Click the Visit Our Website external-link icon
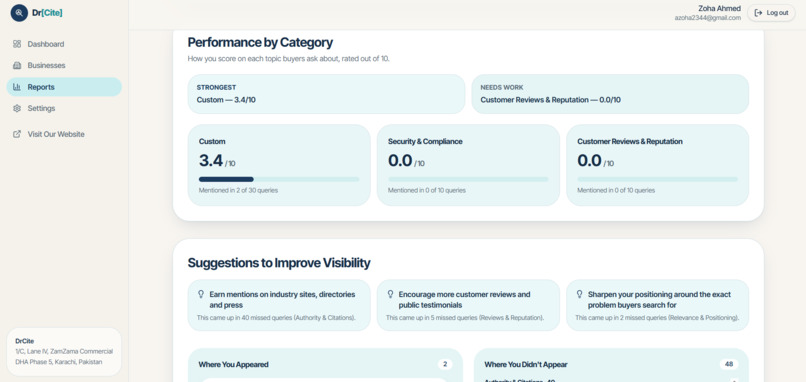Screen dimensions: 806x382 (x=17, y=134)
